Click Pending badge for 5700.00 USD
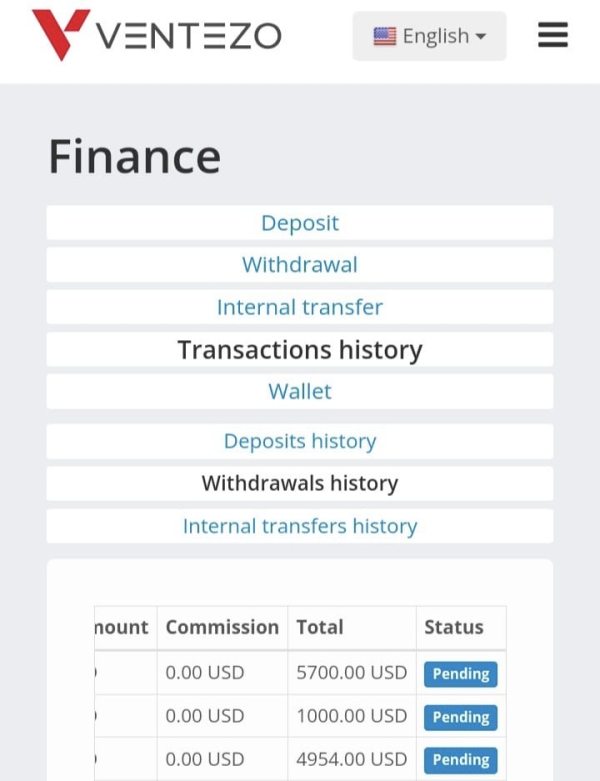Image resolution: width=600 pixels, height=781 pixels. click(x=461, y=674)
